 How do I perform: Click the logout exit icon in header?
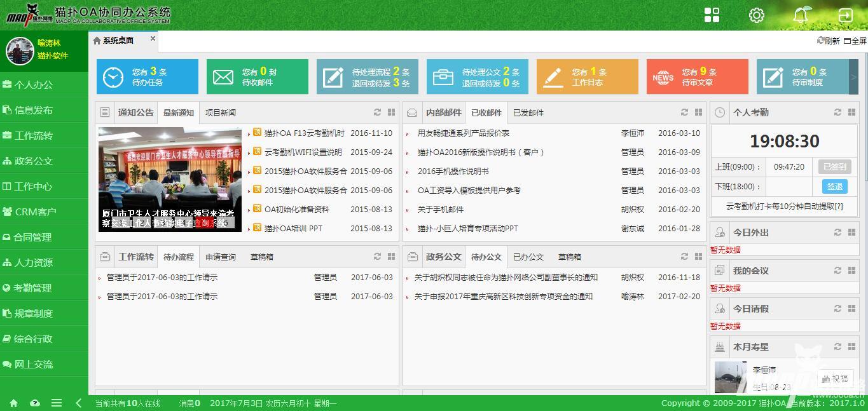click(x=846, y=15)
